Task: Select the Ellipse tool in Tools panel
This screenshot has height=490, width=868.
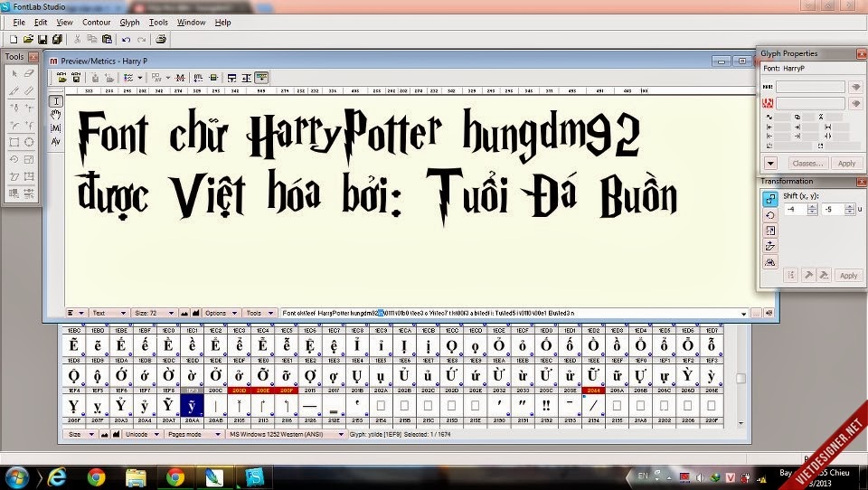Action: point(29,142)
